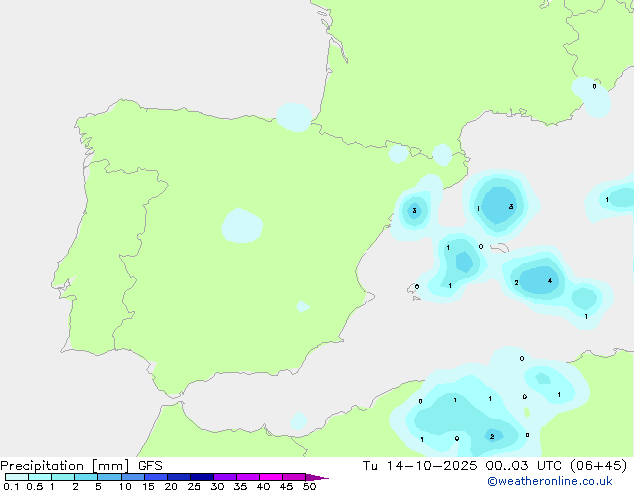The image size is (634, 490).
Task: Pick the 30–35 mm purple legend swatch
Action: [x=225, y=477]
